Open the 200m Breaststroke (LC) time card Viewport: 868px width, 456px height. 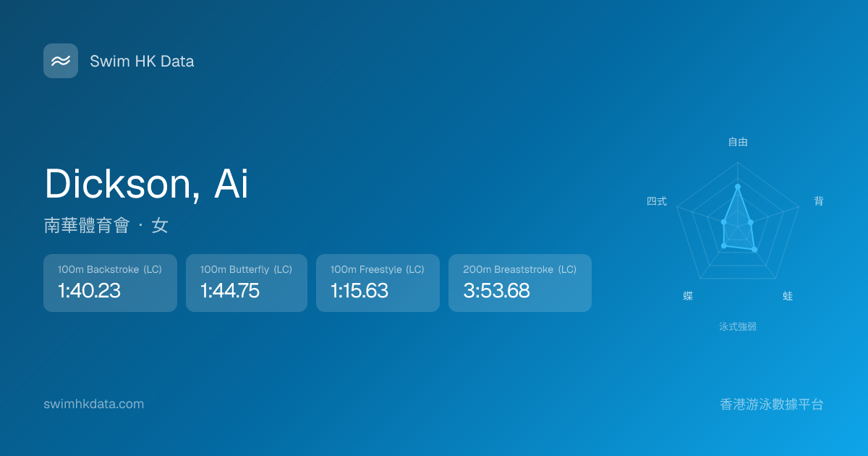[519, 283]
